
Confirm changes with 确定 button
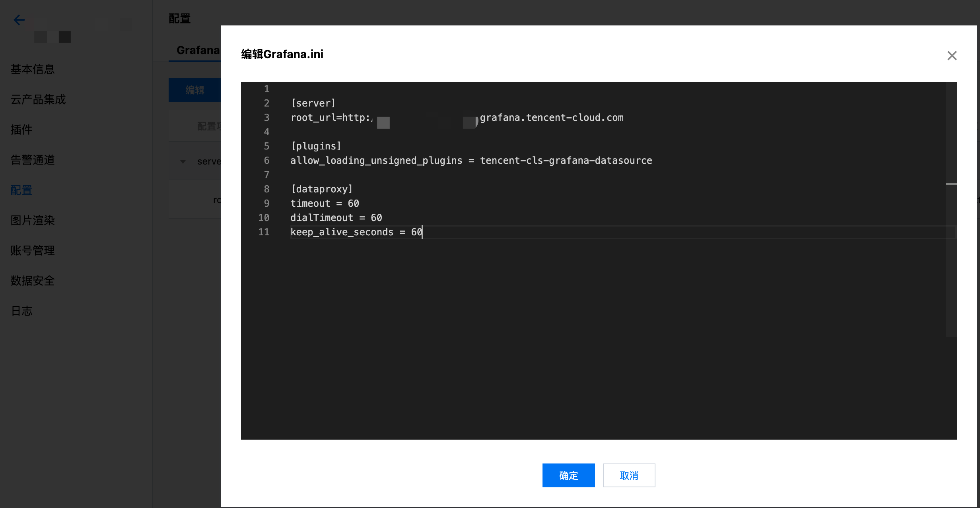point(568,475)
